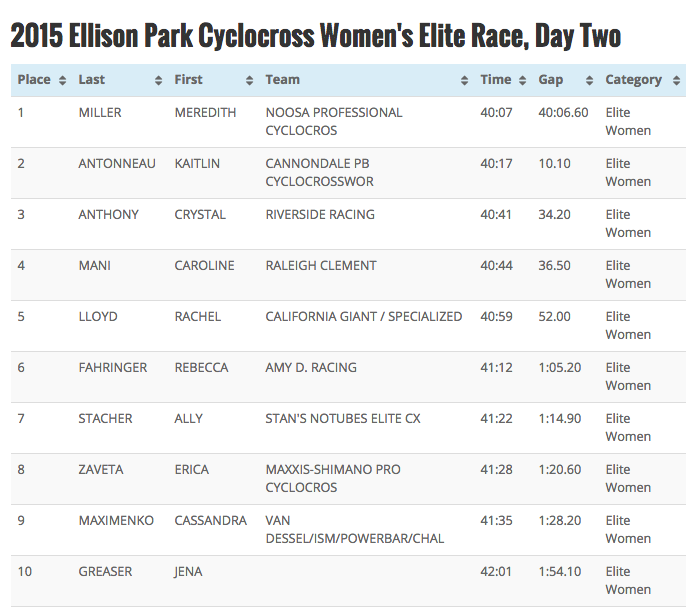
Task: Click the sort arrows beside Place header
Action: tap(63, 80)
